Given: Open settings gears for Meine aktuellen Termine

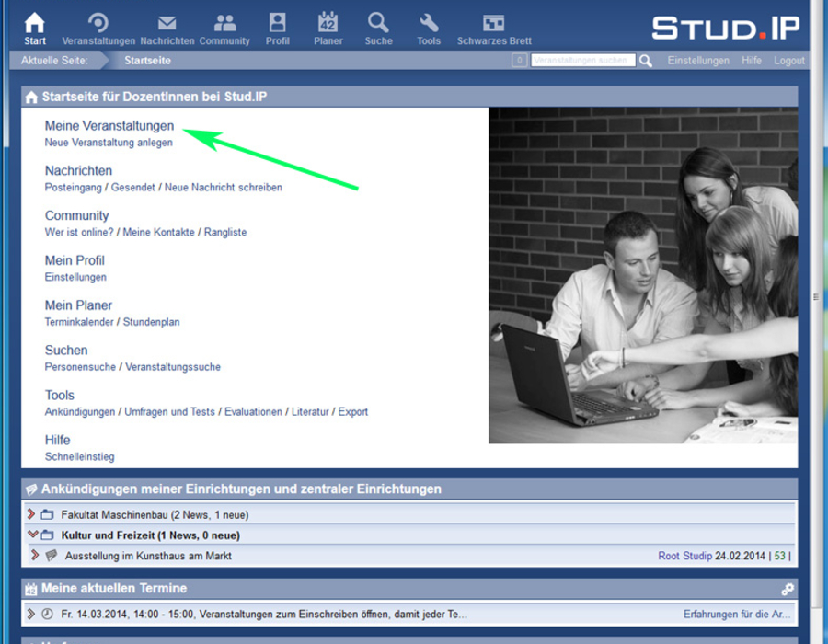Looking at the screenshot, I should pos(788,589).
